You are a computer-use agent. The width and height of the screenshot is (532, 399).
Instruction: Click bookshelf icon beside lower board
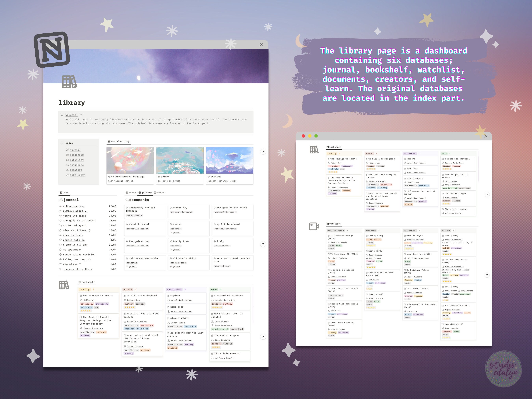coord(64,285)
